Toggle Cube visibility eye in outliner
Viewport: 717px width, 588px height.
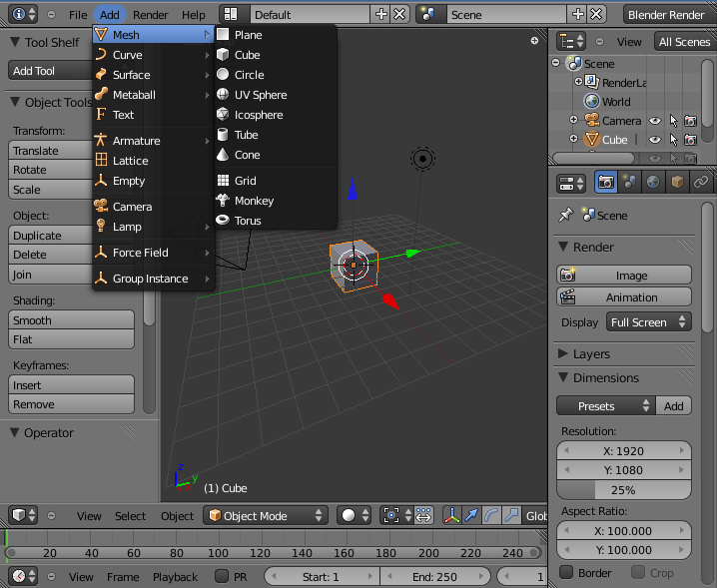655,140
